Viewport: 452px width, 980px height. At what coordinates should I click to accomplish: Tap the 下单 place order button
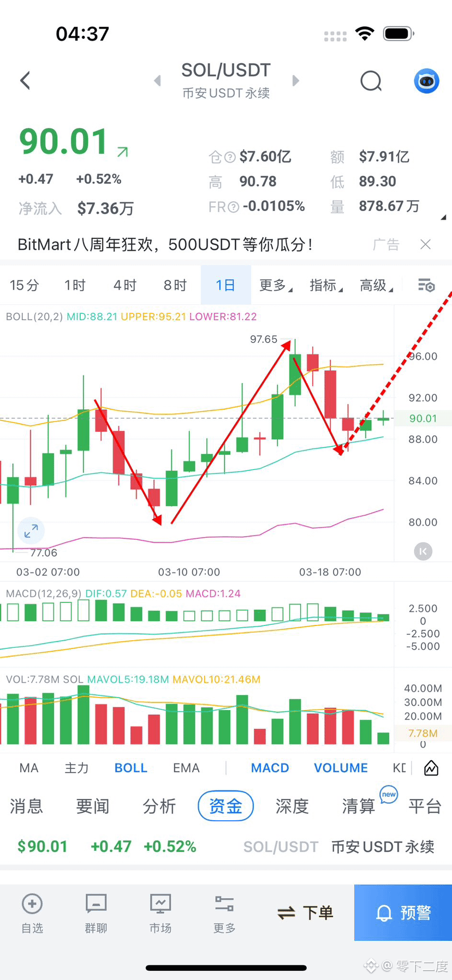click(306, 912)
